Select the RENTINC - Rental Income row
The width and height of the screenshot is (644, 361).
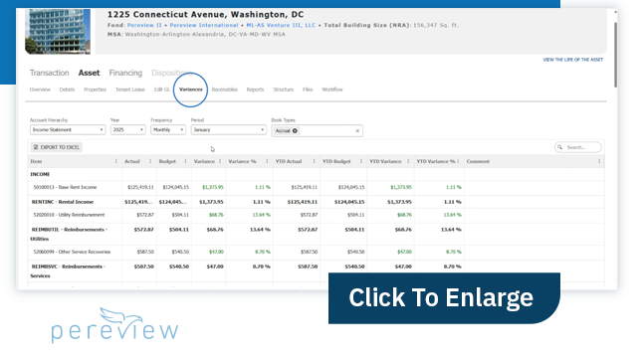(x=316, y=202)
